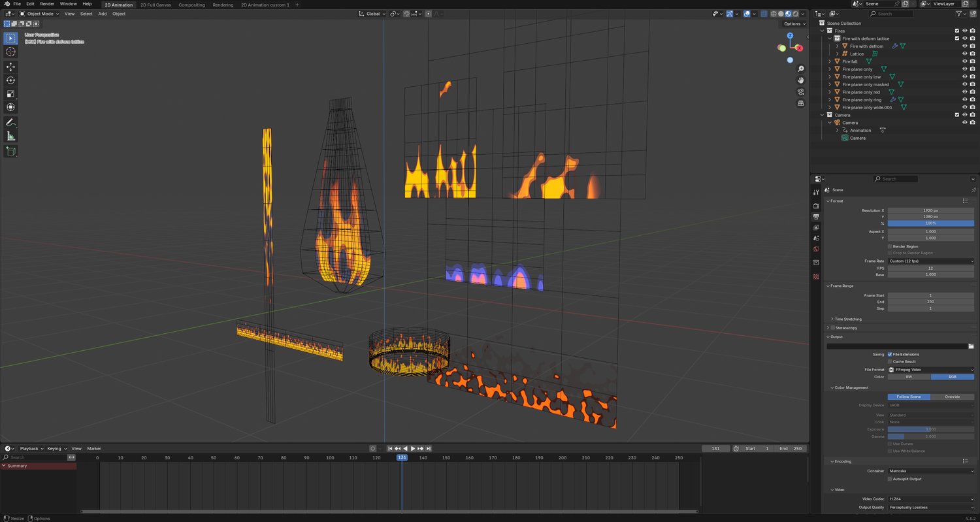Open the File Format dropdown
The image size is (980, 522).
pyautogui.click(x=930, y=370)
